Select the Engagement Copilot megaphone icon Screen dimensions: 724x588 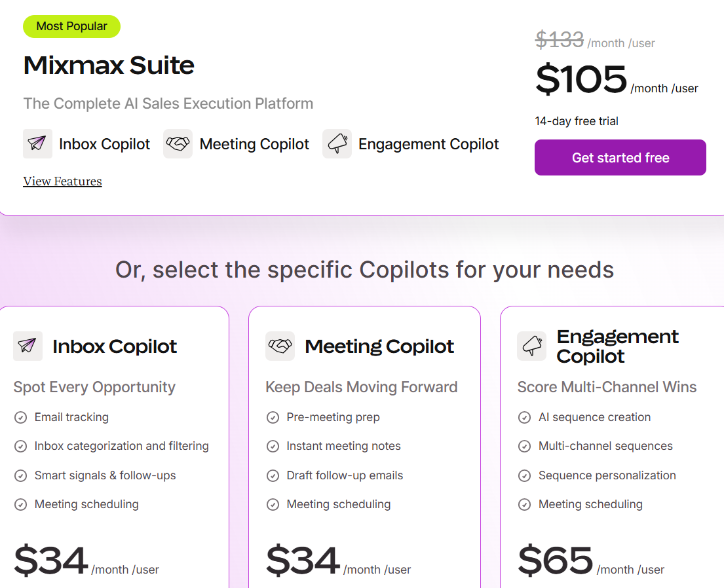coord(337,144)
